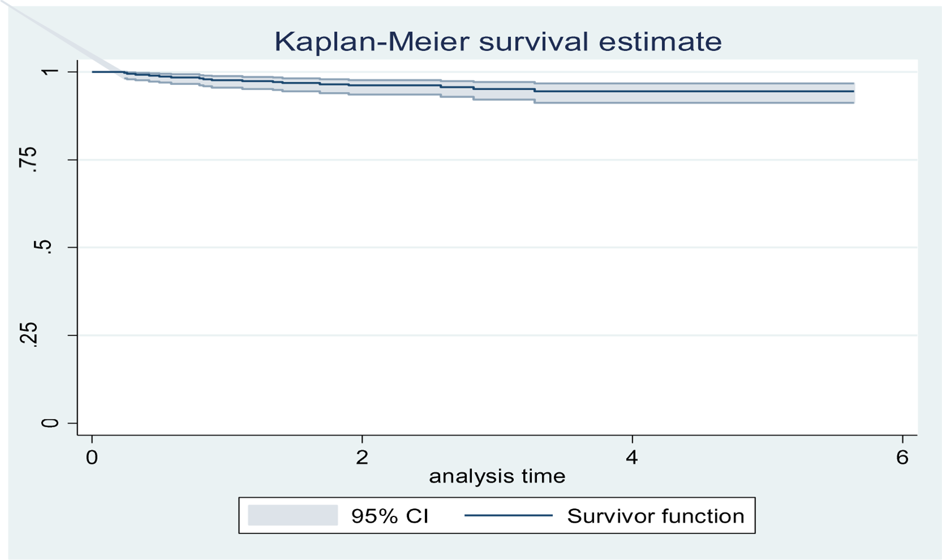
Task: Click the x-axis tick label 2
Action: 362,457
